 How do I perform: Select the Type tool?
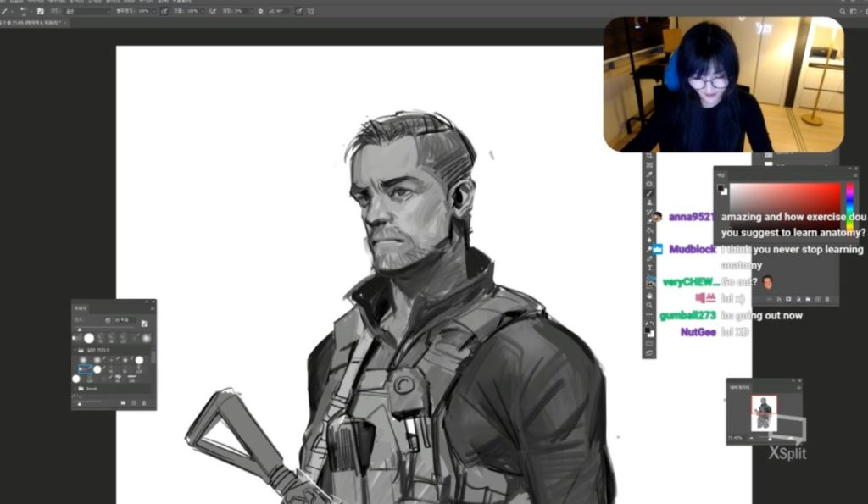pos(649,268)
